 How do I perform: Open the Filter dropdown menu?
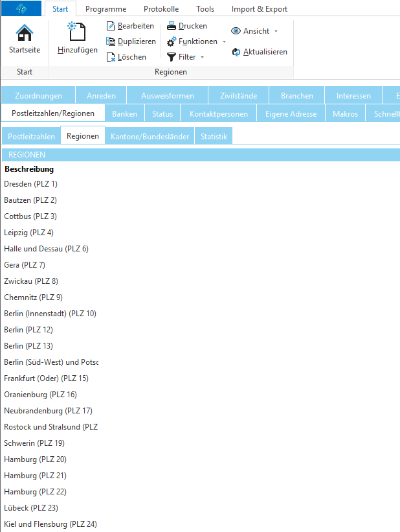tap(202, 57)
